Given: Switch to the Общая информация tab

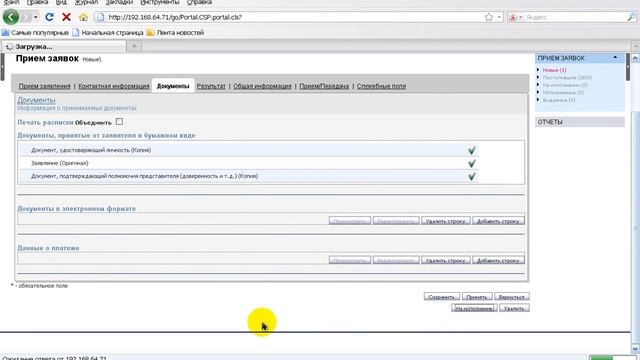Looking at the screenshot, I should click(x=262, y=86).
